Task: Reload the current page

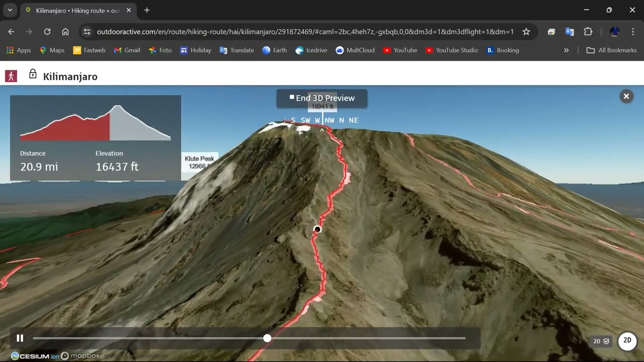Action: [47, 32]
